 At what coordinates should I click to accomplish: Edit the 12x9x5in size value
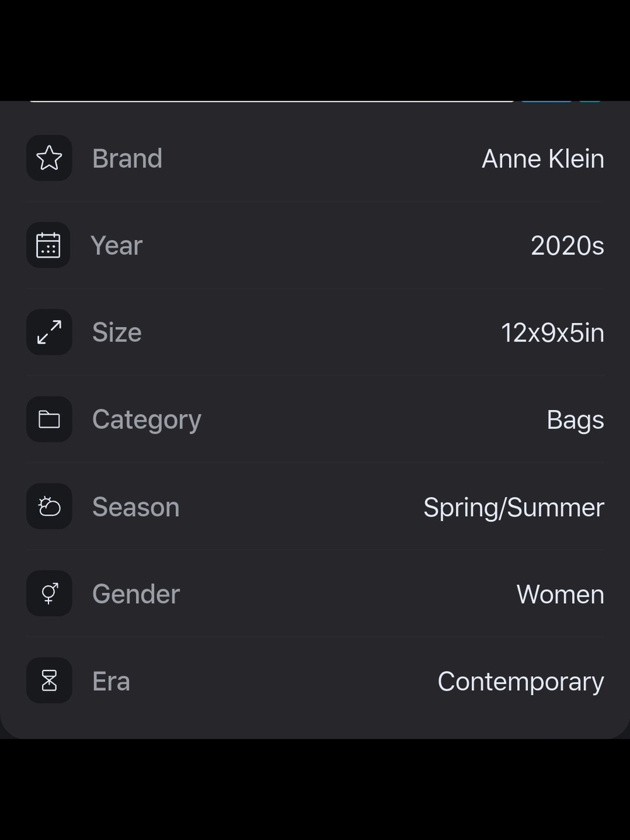coord(553,333)
